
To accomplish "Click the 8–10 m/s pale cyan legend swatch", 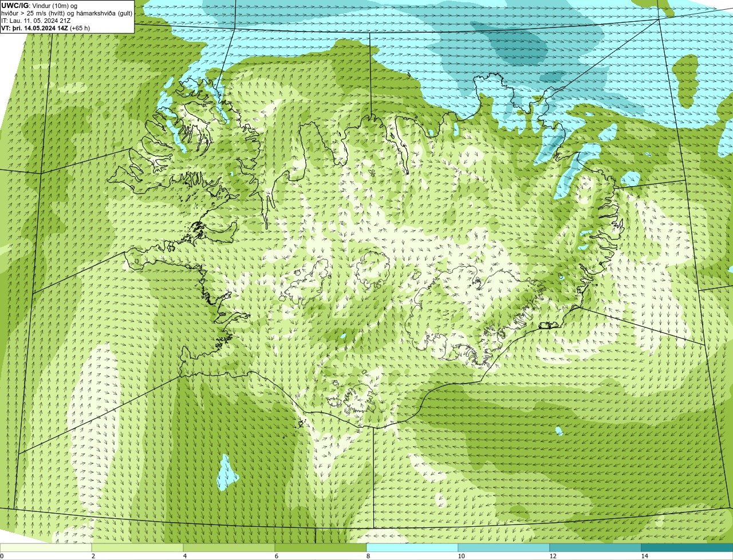I will 412,547.
